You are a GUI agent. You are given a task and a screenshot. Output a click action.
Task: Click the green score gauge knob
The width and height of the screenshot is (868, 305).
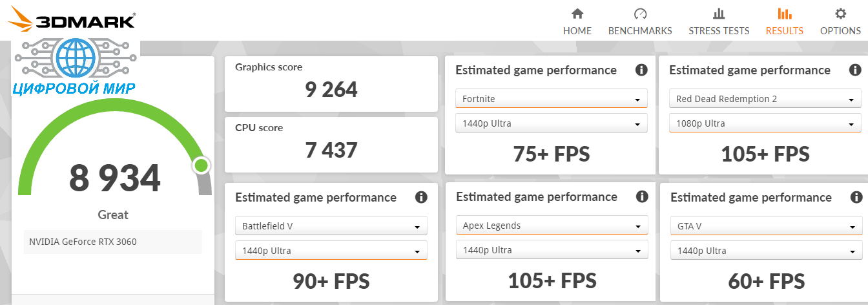201,165
